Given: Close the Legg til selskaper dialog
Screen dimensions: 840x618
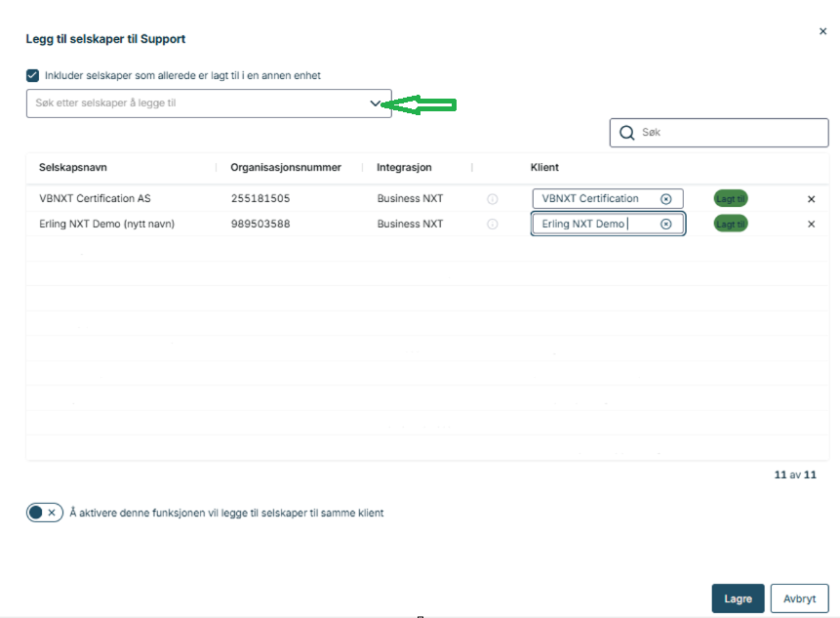Looking at the screenshot, I should 822,31.
